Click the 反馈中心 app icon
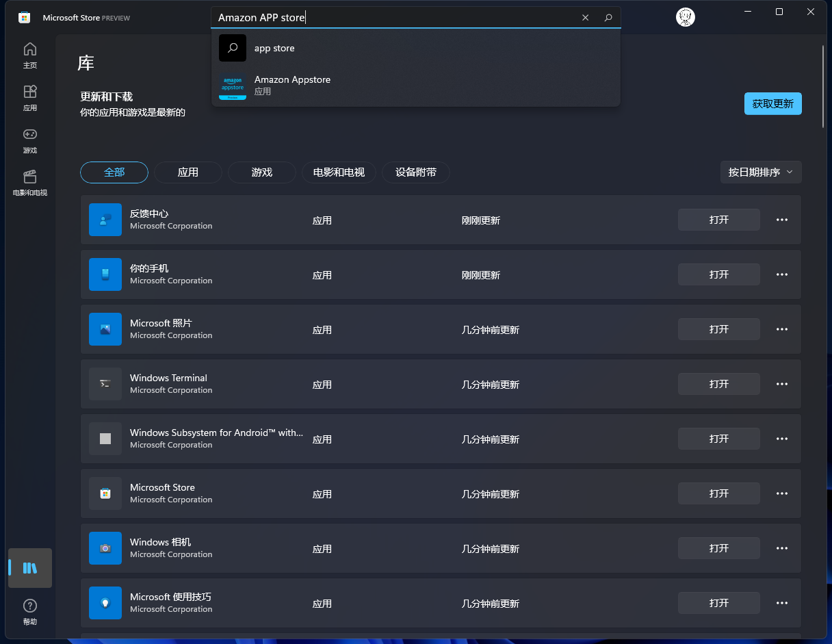The image size is (832, 644). [105, 220]
